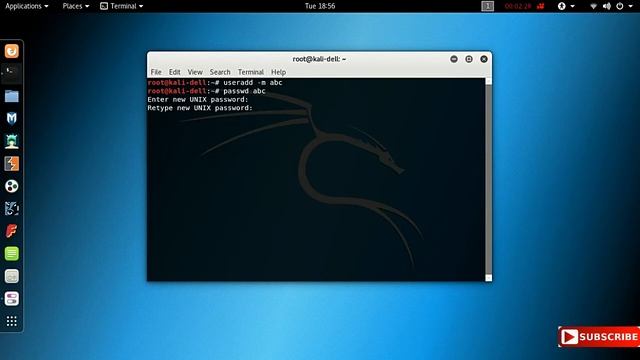640x360 pixels.
Task: Click the workspace indicator in top bar
Action: tap(487, 6)
